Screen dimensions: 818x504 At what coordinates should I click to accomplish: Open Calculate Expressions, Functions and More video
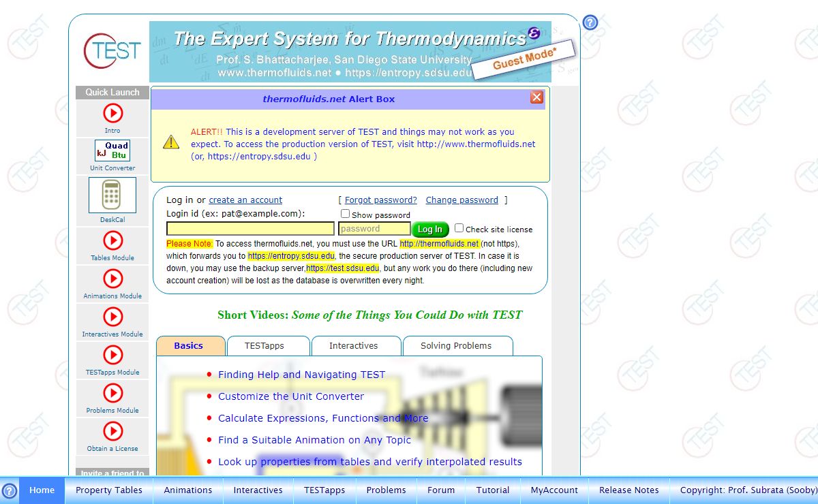tap(323, 418)
